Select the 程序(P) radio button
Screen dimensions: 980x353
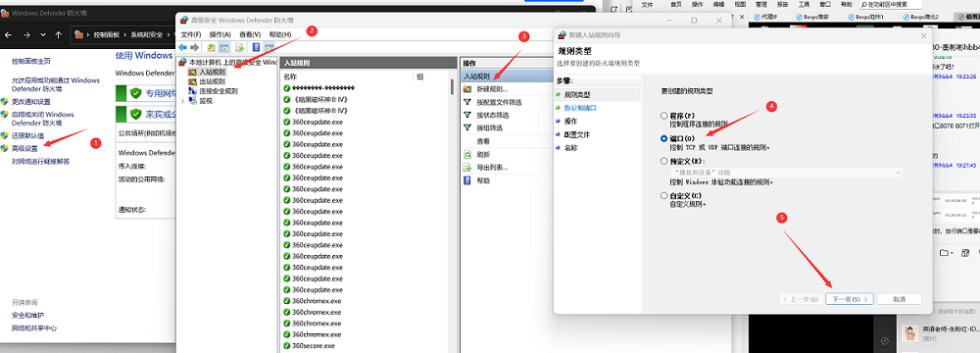coord(663,116)
